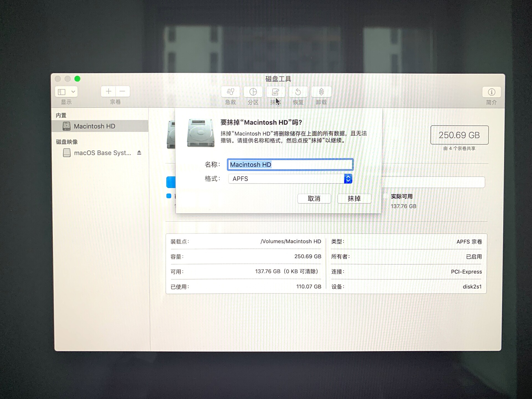Select macOS Base System under 磁盘映像
The height and width of the screenshot is (399, 532).
103,153
